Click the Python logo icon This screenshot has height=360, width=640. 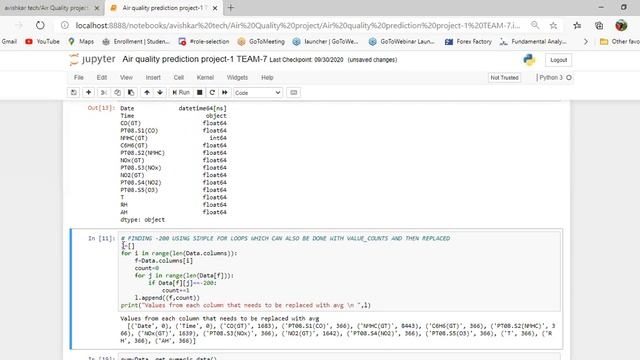tap(529, 60)
